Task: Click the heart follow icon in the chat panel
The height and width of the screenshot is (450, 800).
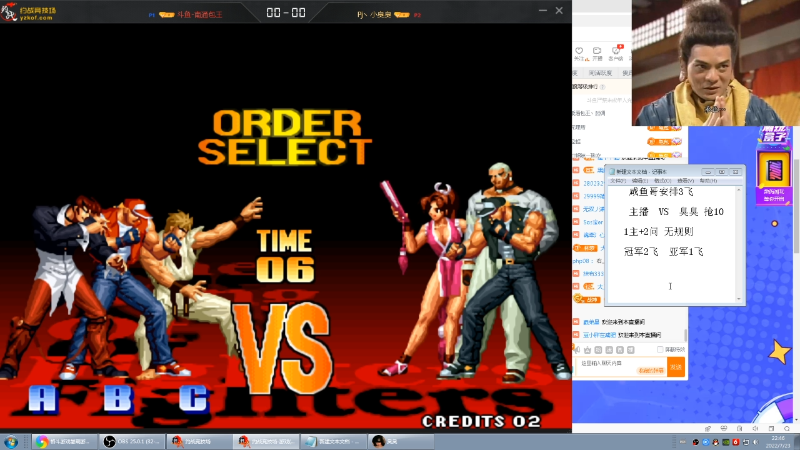Action: [x=579, y=51]
